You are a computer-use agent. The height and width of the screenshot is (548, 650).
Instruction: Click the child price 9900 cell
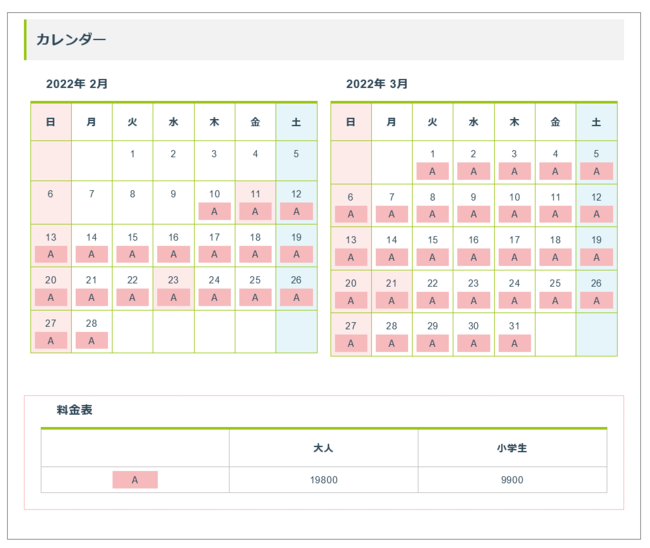point(511,480)
